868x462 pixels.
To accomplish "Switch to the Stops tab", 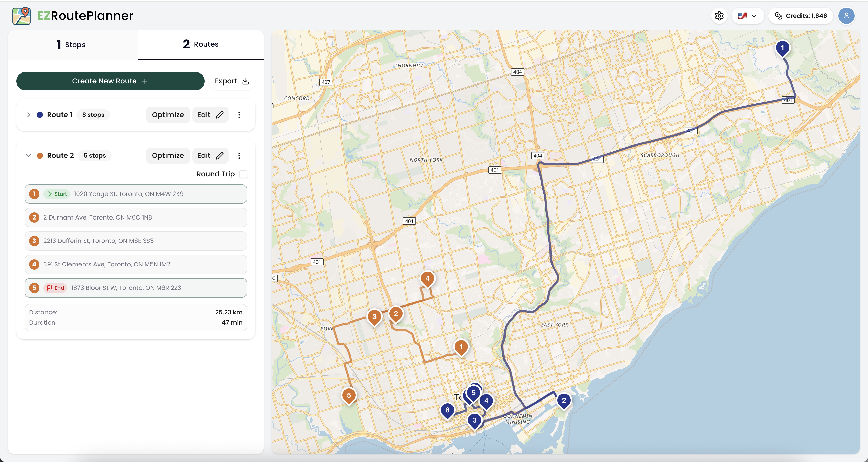I will click(71, 44).
